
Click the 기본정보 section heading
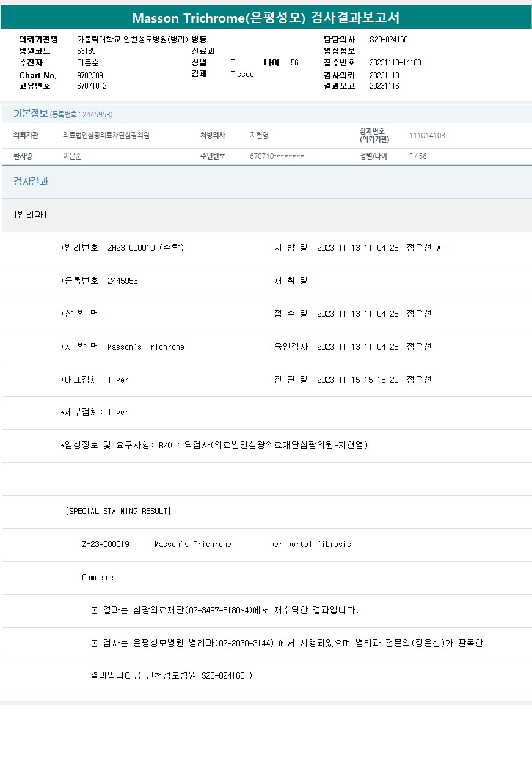point(31,114)
